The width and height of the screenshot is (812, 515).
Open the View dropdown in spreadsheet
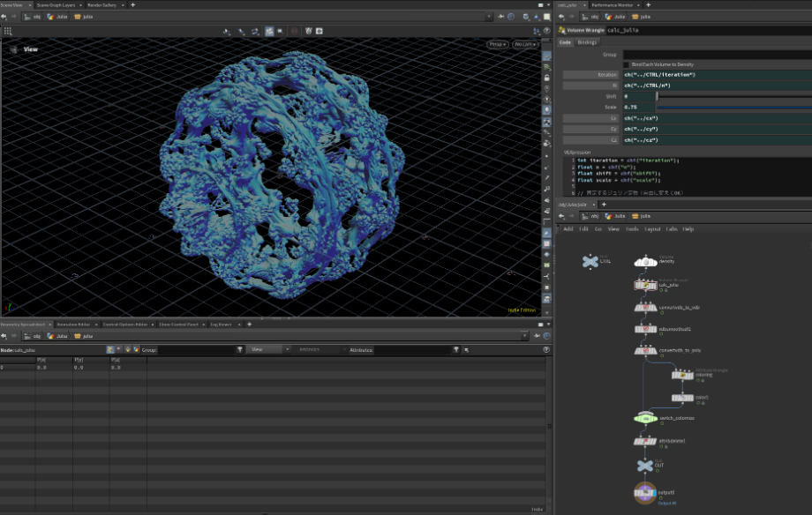271,350
